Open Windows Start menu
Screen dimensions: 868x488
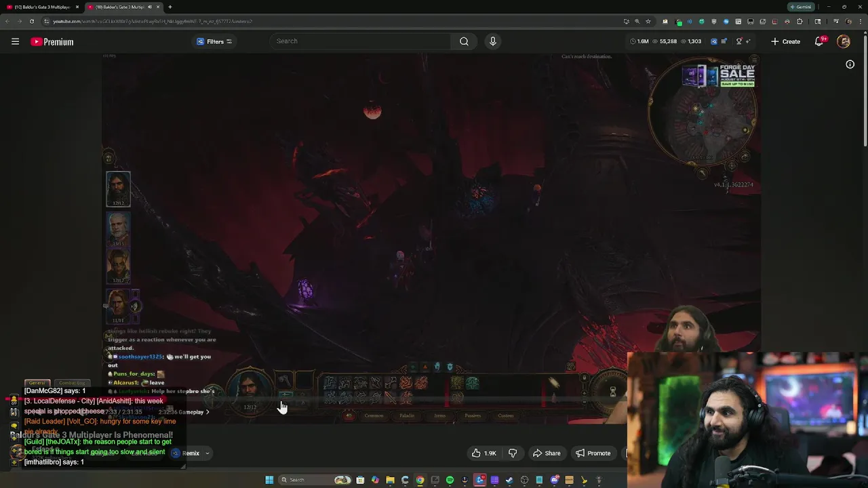(269, 480)
